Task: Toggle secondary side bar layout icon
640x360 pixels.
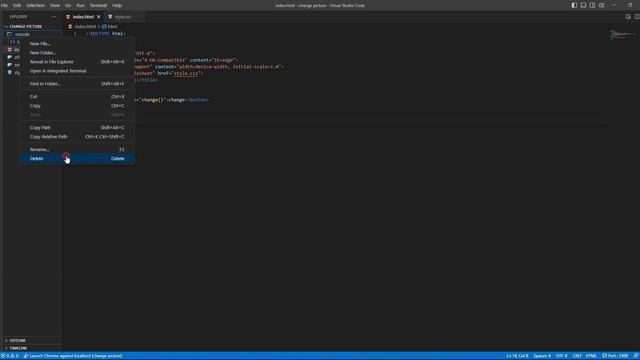Action: pos(592,5)
